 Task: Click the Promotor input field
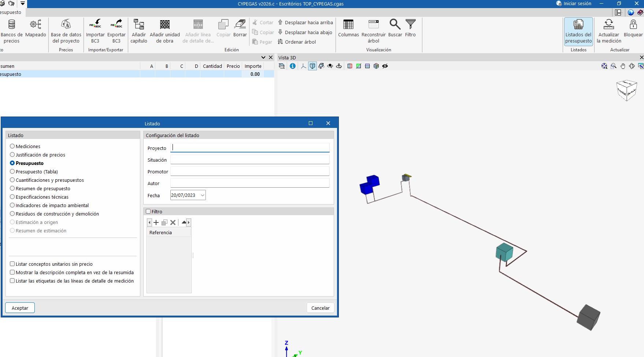pos(250,171)
